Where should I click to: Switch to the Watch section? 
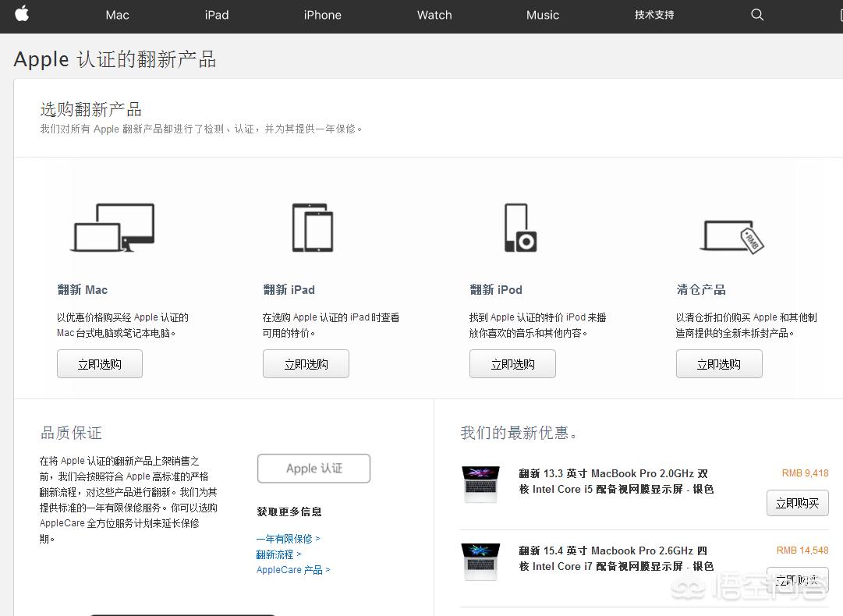click(x=434, y=15)
